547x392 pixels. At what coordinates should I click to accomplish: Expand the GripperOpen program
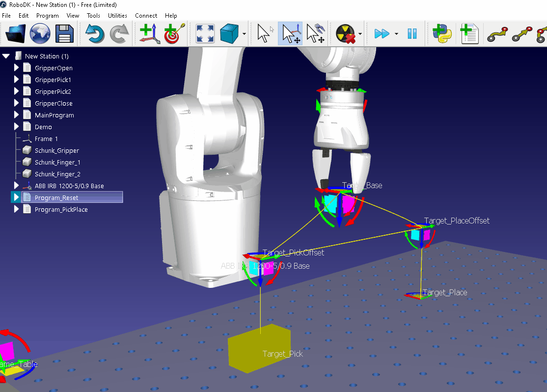pos(16,67)
